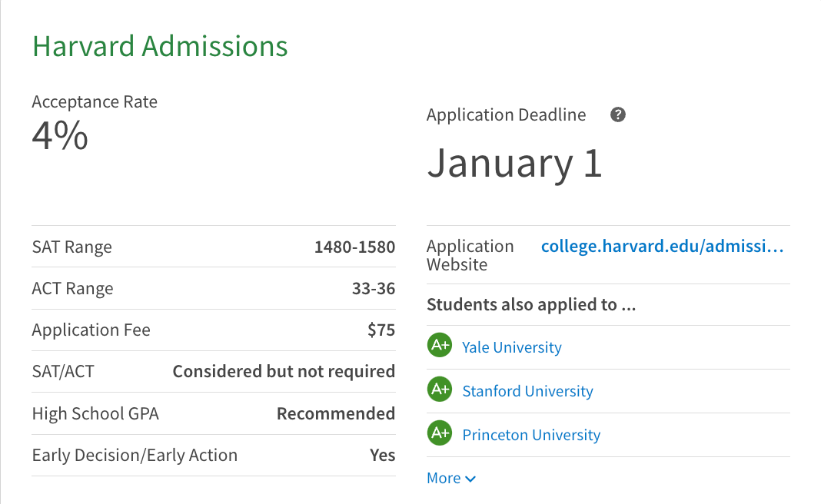Click the Harvard Admissions heading

point(160,46)
